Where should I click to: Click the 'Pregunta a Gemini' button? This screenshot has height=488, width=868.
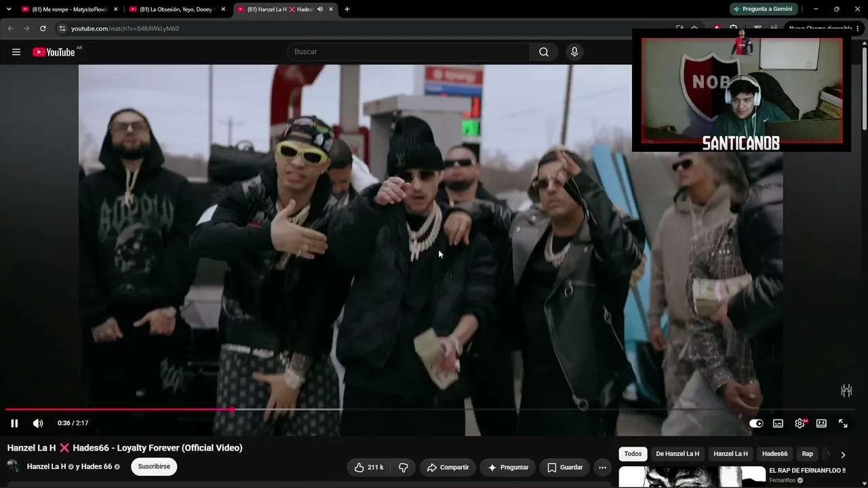click(762, 9)
